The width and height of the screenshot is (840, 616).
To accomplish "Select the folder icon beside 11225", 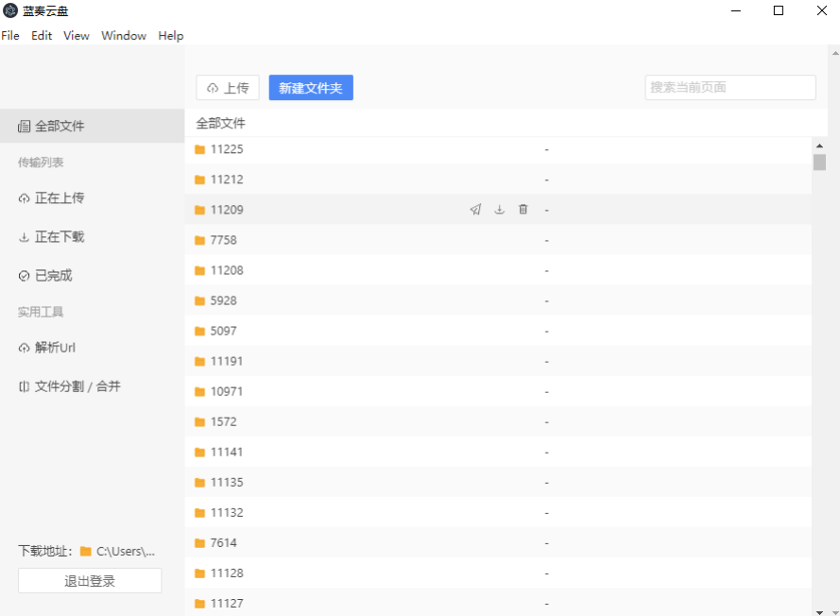I will pyautogui.click(x=199, y=149).
